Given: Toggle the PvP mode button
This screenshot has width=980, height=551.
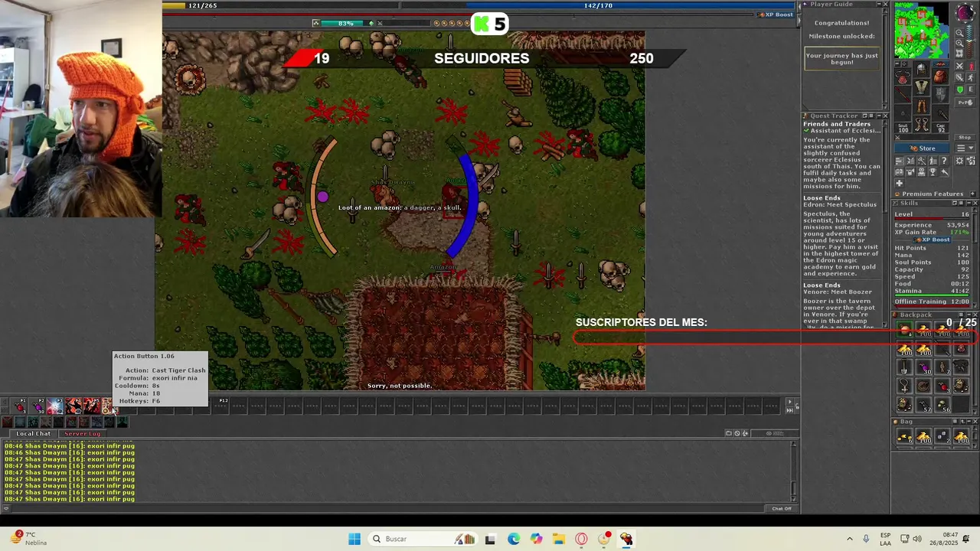Looking at the screenshot, I should coord(965,103).
